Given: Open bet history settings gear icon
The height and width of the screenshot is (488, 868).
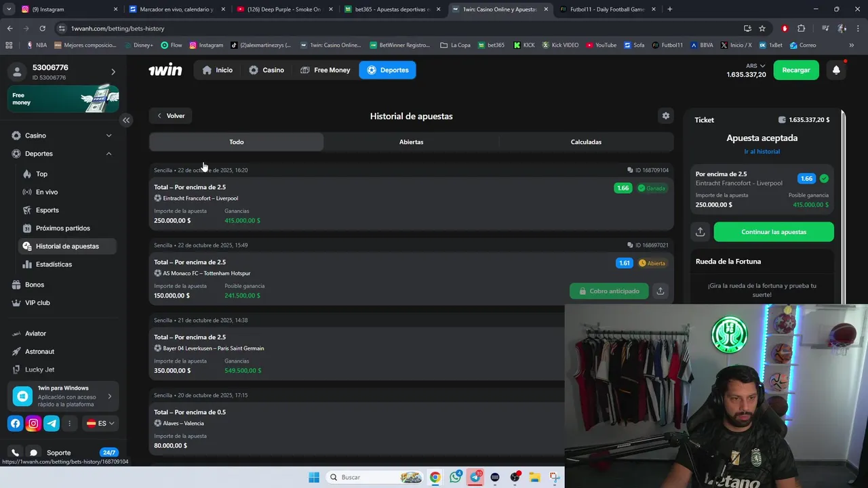Looking at the screenshot, I should [666, 116].
